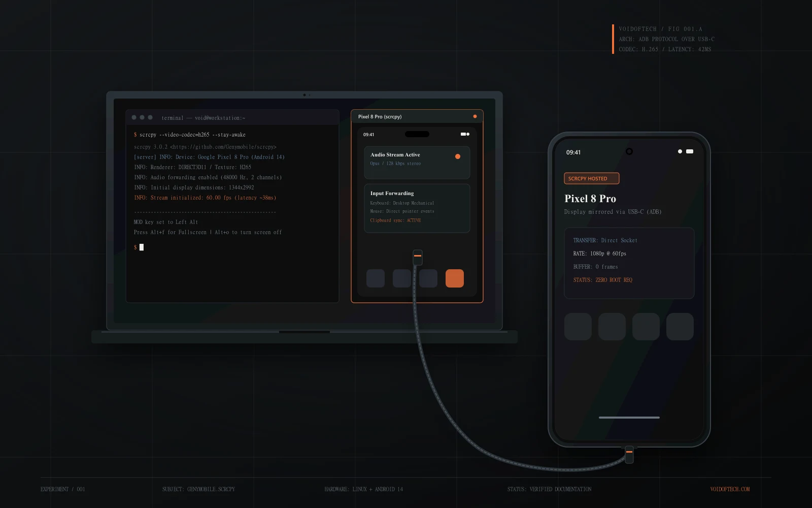
Task: Click the USB-C plug on the phone's bottom
Action: pyautogui.click(x=629, y=455)
